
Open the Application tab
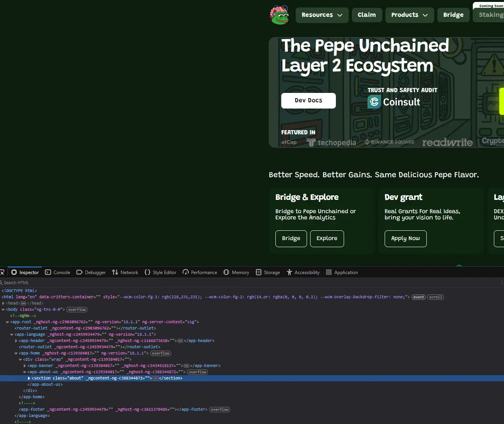pos(342,273)
